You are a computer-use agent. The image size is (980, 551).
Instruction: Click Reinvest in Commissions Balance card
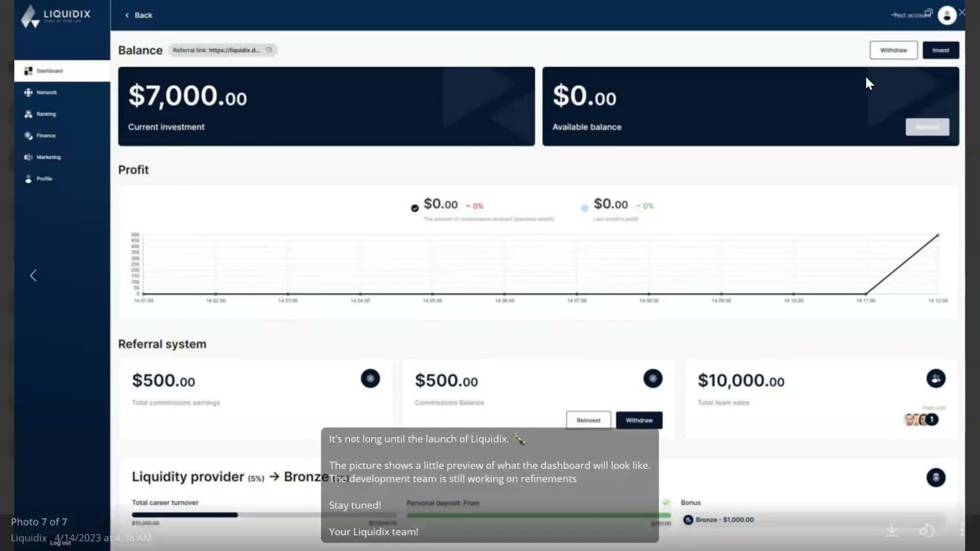pos(589,420)
